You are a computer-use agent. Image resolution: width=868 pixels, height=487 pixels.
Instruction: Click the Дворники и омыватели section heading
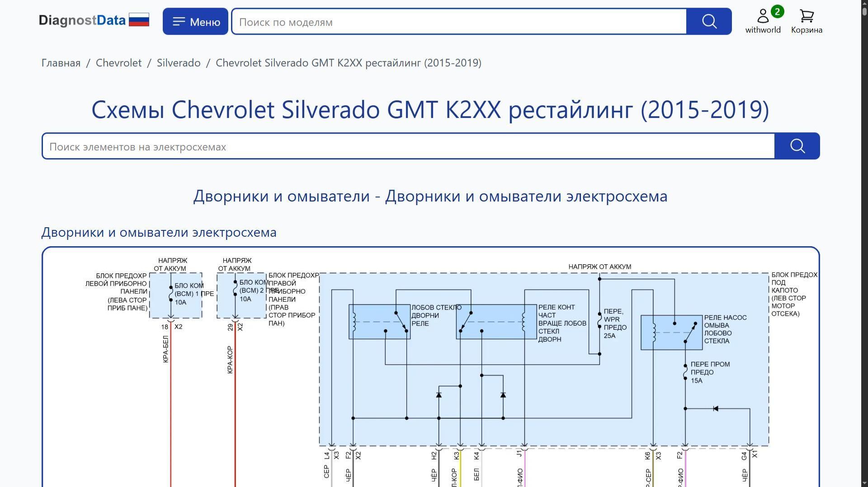[x=430, y=196]
